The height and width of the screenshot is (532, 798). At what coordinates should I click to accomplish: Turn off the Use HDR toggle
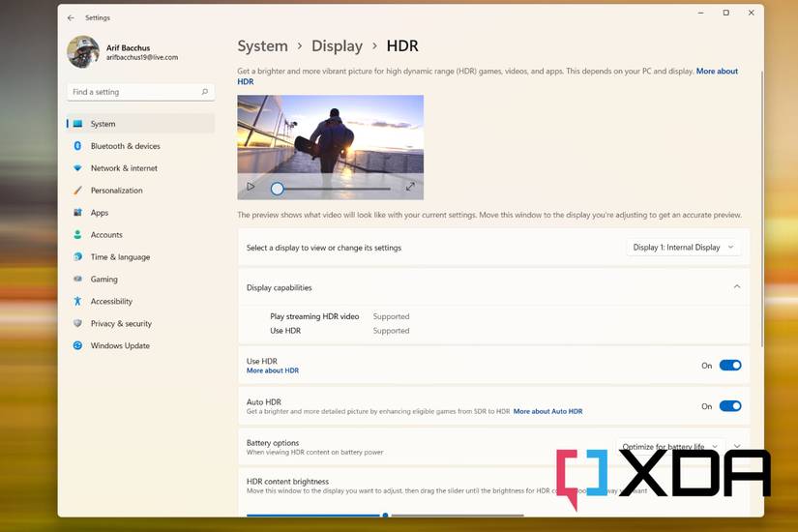click(729, 366)
